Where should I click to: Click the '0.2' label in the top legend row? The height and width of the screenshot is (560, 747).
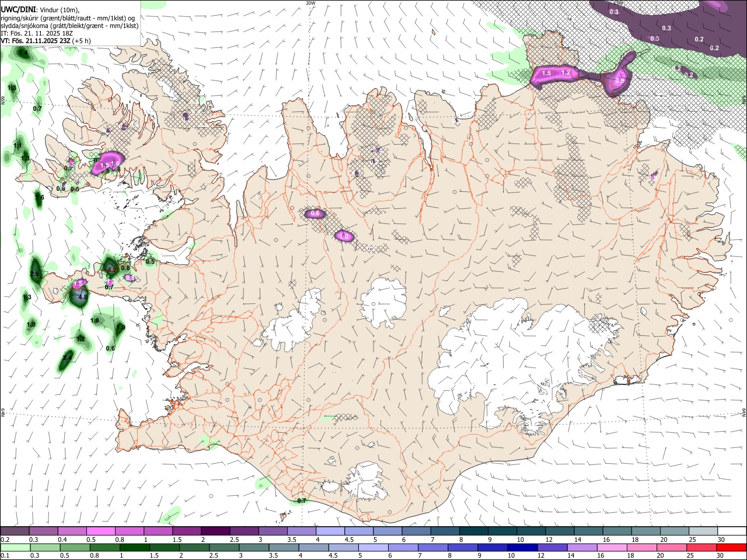[x=5, y=540]
